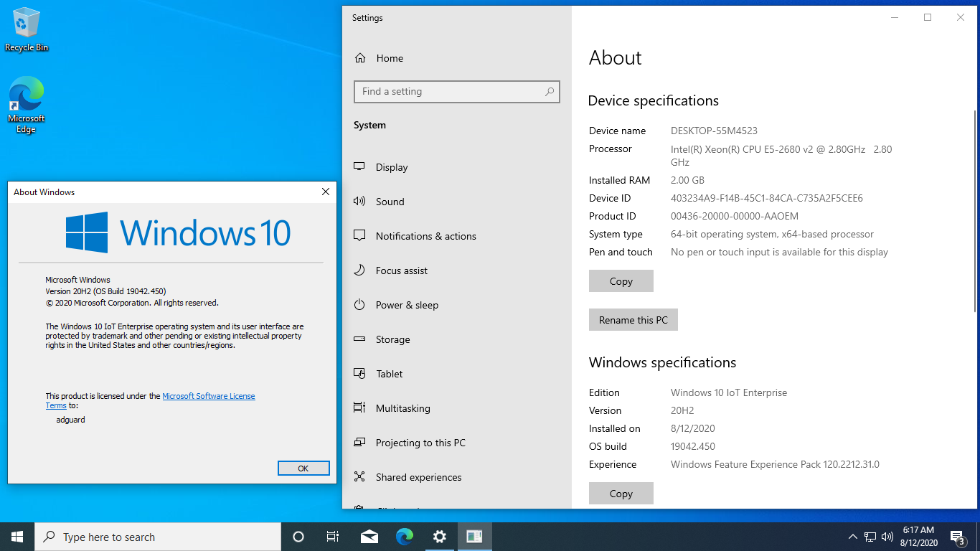Click the processor value Intel(R) Xeon(R) CPU
The height and width of the screenshot is (551, 980).
(x=781, y=156)
